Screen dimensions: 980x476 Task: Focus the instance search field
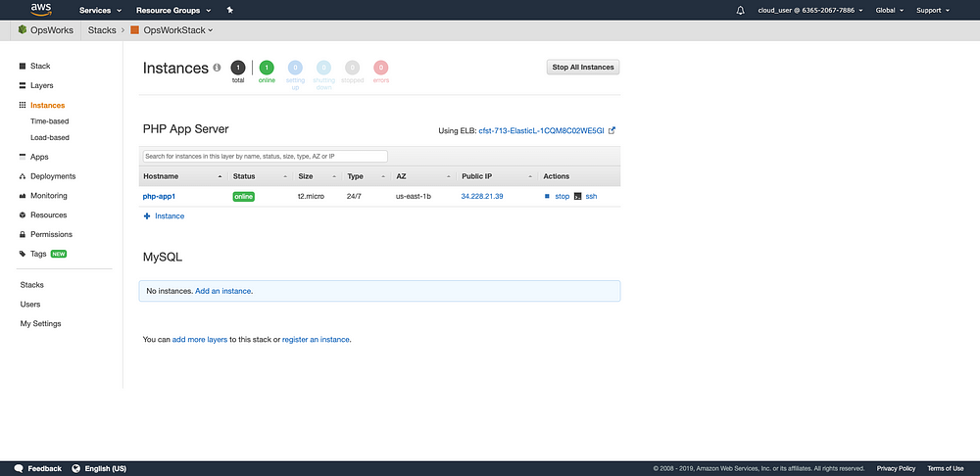pos(265,156)
